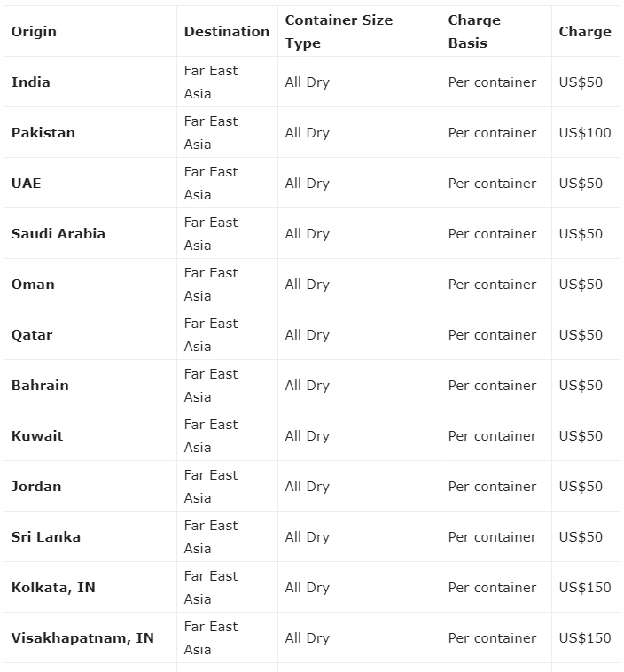The width and height of the screenshot is (624, 672).
Task: Click Far East Asia in Kuwait row
Action: coord(211,436)
